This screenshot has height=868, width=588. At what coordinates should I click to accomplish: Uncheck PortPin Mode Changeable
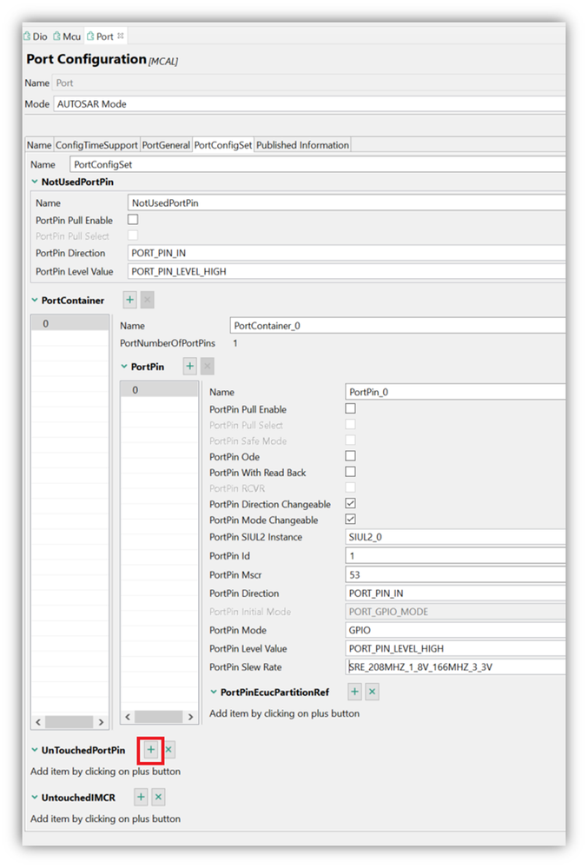pyautogui.click(x=351, y=520)
